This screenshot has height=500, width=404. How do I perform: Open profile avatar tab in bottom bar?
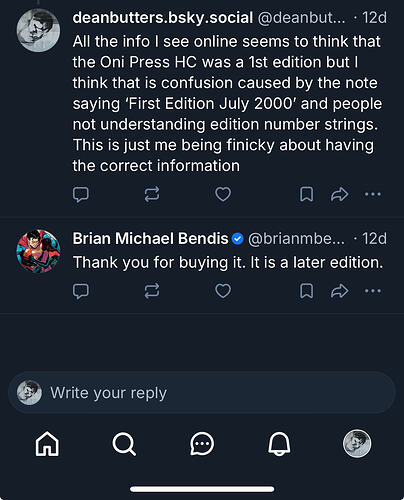tap(357, 443)
